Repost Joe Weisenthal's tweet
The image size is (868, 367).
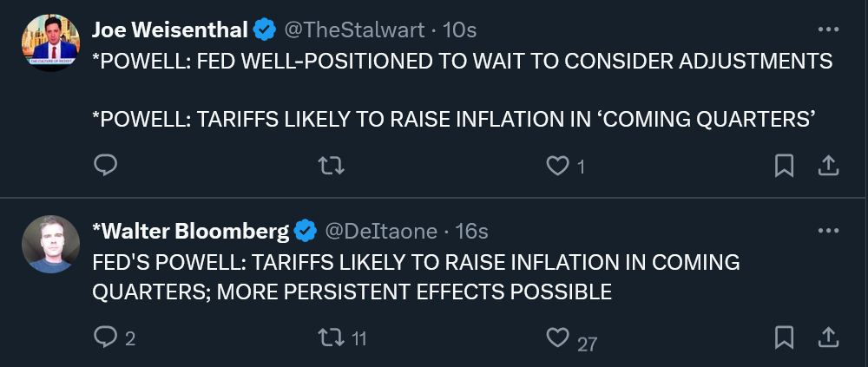tap(332, 166)
